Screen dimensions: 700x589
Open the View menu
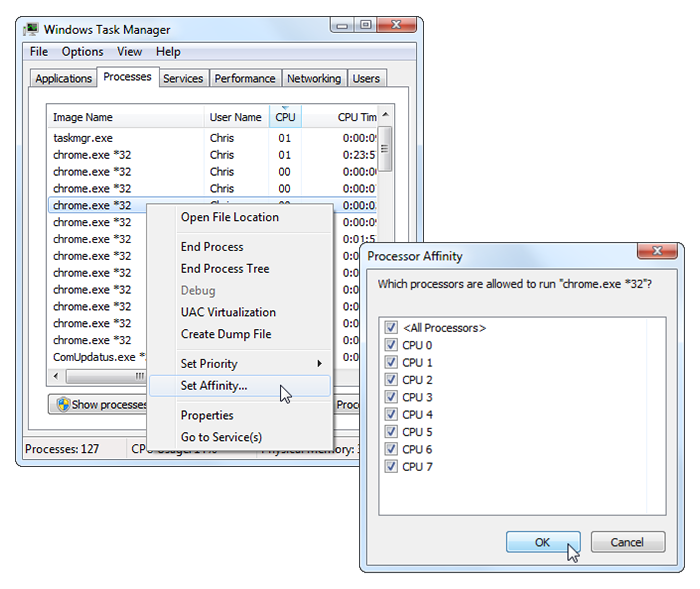point(129,52)
